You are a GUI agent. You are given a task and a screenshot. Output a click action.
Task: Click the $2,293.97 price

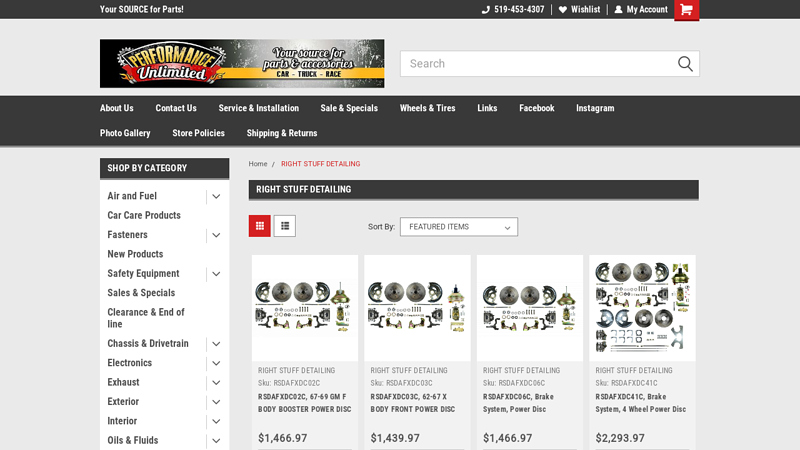[620, 438]
